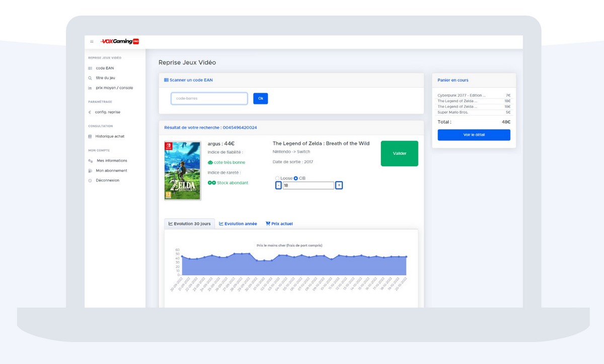Go to Mes informations
This screenshot has height=364, width=604.
[108, 160]
